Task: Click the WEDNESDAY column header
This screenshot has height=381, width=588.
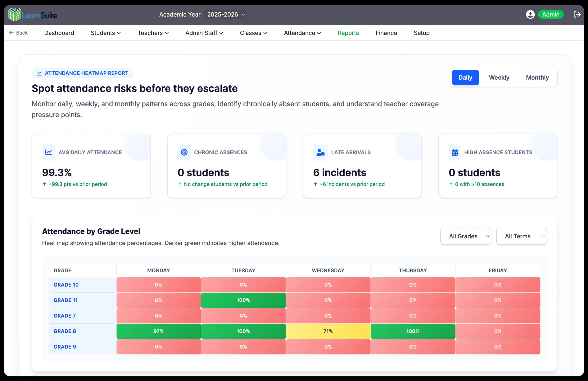Action: tap(328, 270)
